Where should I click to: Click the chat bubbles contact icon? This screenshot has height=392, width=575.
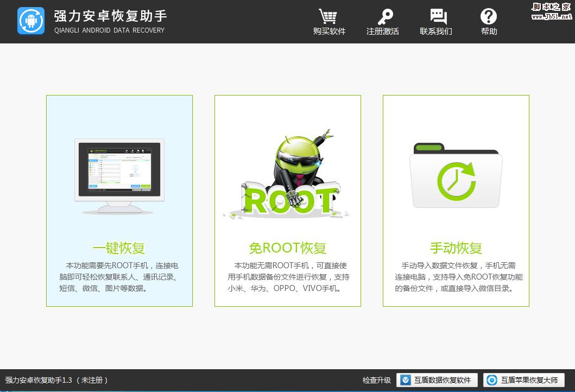point(437,16)
